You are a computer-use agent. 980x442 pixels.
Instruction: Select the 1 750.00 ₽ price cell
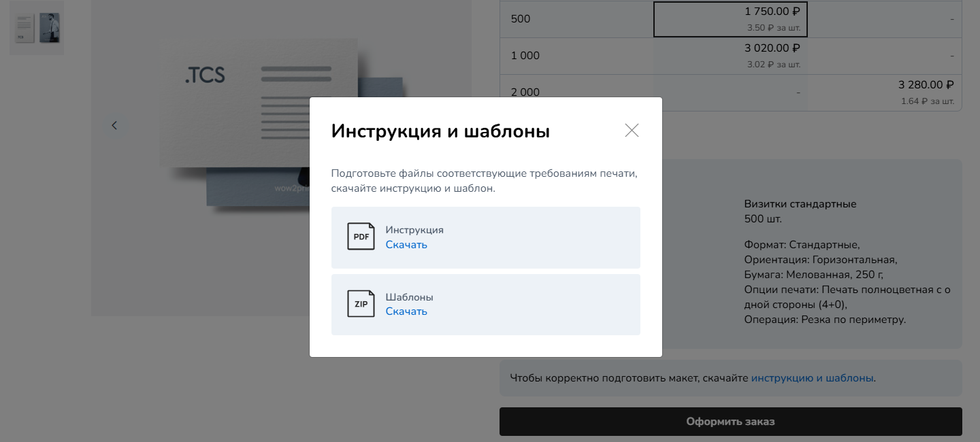730,18
